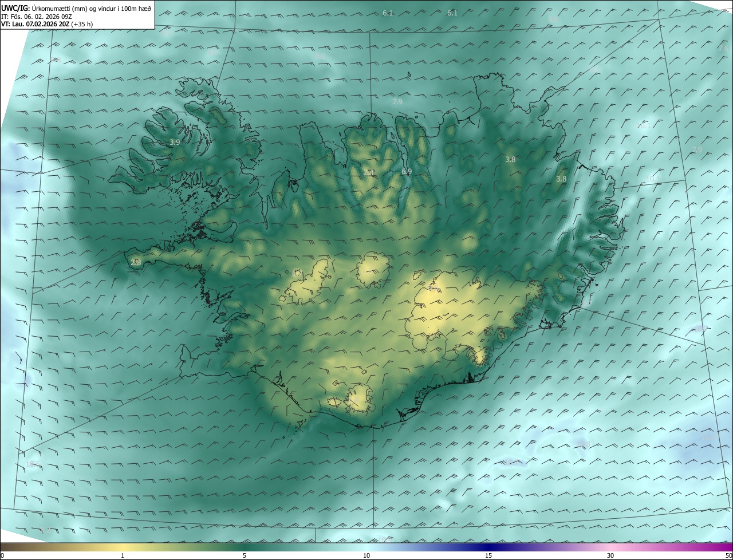Click the map title 'UWC/IG: Úrkomumætti (mm)' line
The width and height of the screenshot is (733, 560).
point(76,7)
